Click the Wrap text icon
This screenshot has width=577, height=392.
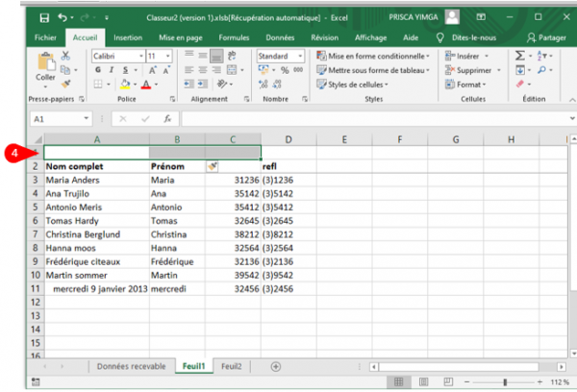(232, 56)
